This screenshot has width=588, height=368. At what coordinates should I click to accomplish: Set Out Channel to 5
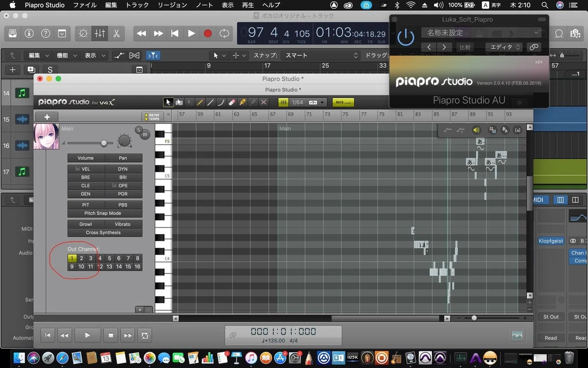109,258
